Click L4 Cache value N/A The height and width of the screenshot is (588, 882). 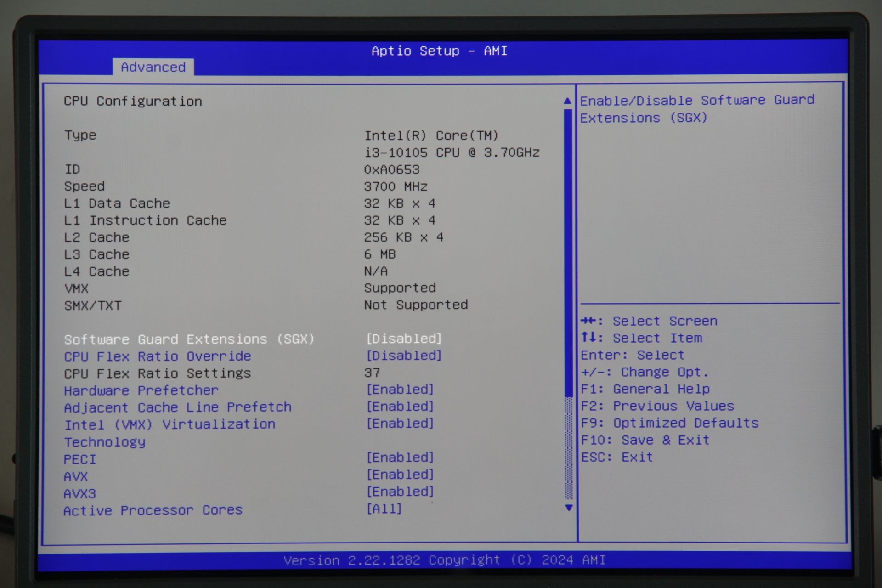[x=376, y=271]
